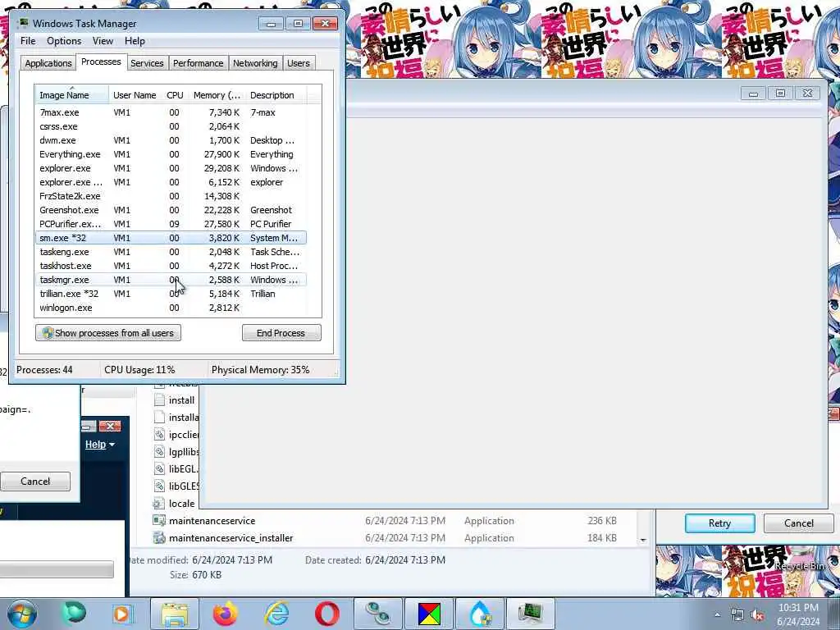Screen dimensions: 840x630
Task: Switch to the Performance tab
Action: (198, 63)
